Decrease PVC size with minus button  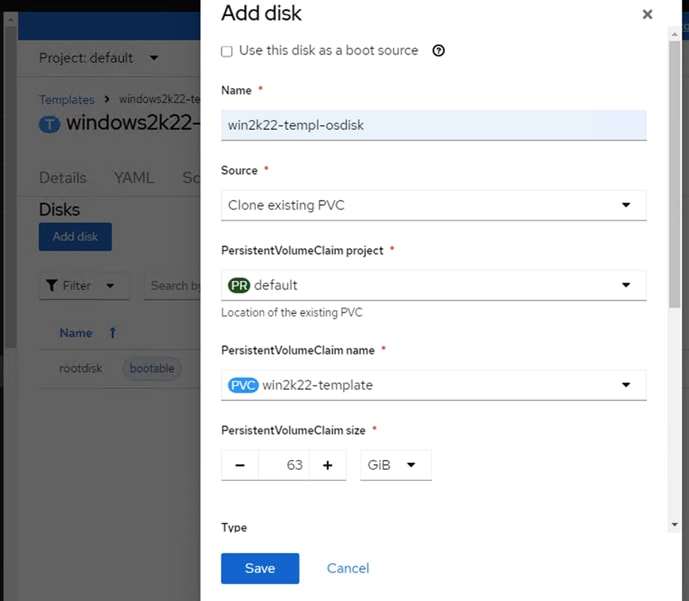tap(240, 465)
